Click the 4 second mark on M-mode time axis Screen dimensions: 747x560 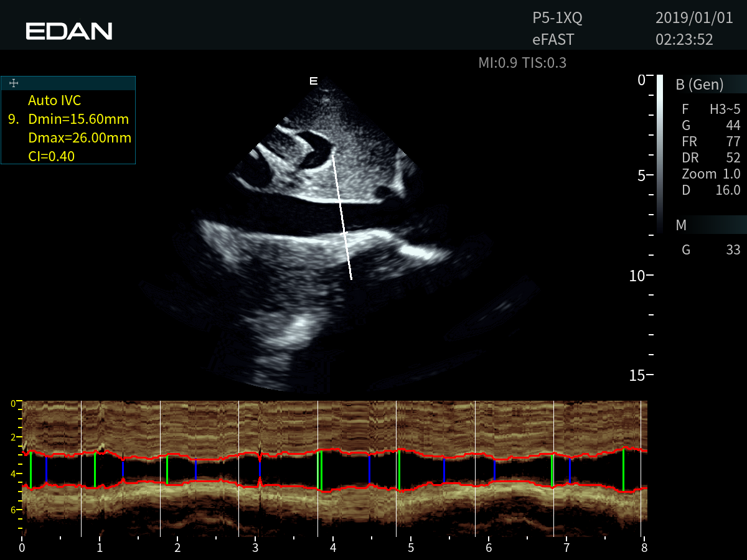coord(333,548)
